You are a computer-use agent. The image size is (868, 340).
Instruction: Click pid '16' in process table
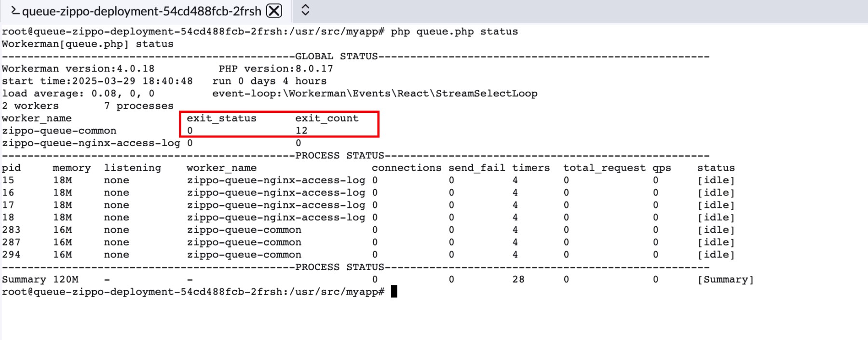[x=8, y=193]
